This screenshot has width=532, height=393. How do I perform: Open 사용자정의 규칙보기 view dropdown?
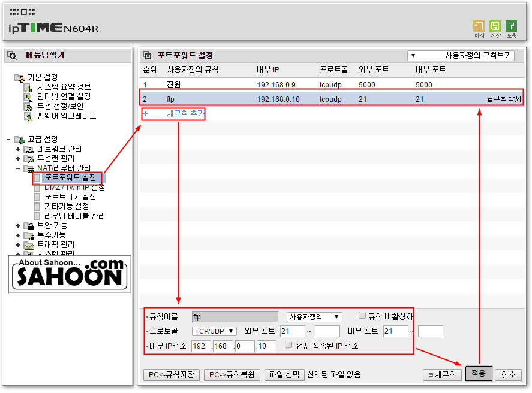461,56
